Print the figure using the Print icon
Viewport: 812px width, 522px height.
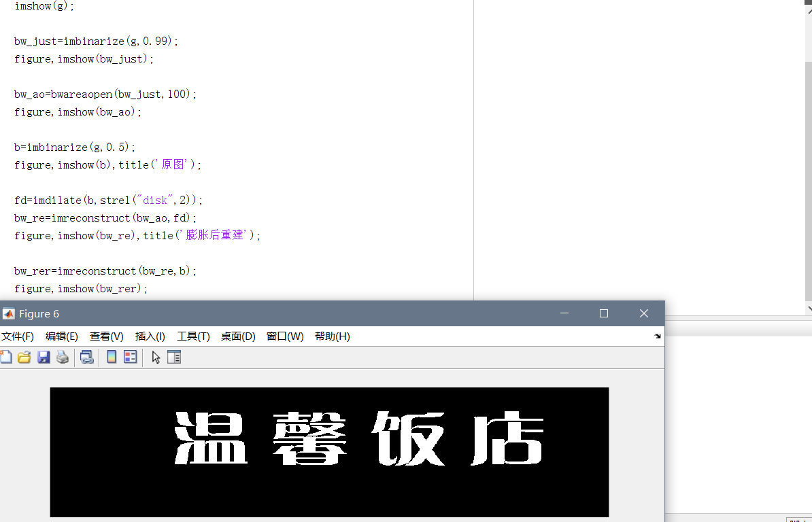(x=63, y=357)
